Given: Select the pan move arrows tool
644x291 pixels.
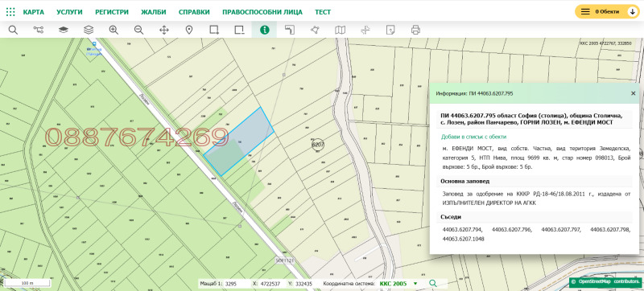Looking at the screenshot, I should 164,30.
